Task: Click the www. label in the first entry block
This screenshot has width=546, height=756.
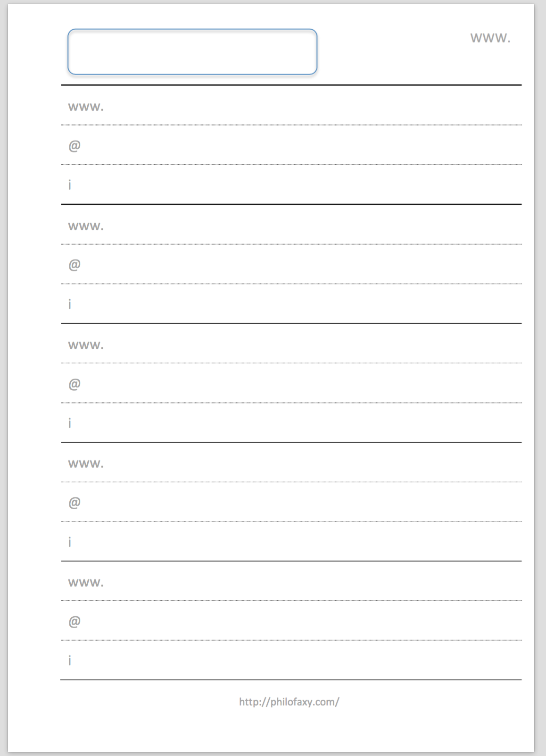Action: tap(86, 107)
